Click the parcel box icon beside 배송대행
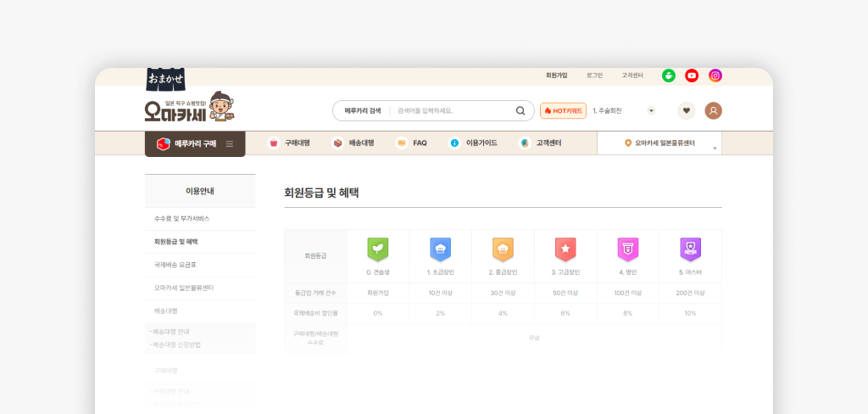868x414 pixels. [337, 143]
